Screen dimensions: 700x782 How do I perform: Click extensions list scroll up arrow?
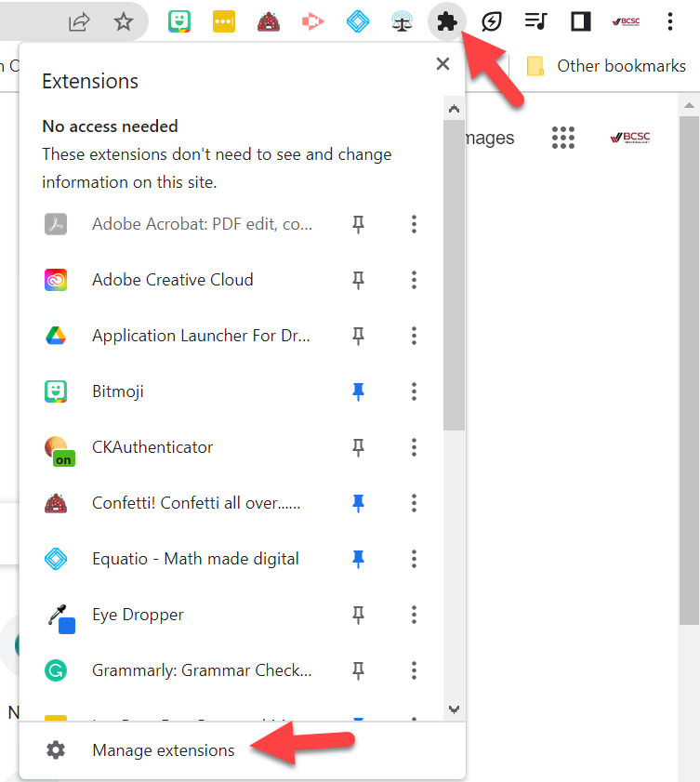[454, 108]
